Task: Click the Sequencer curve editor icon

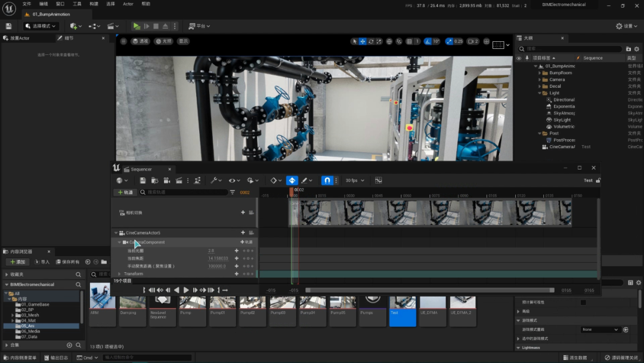Action: tap(378, 180)
